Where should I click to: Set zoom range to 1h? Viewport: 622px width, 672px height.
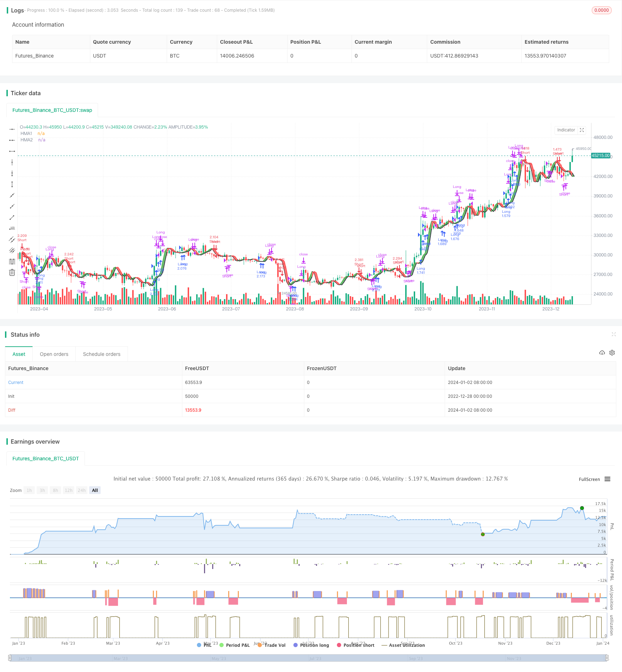point(29,490)
